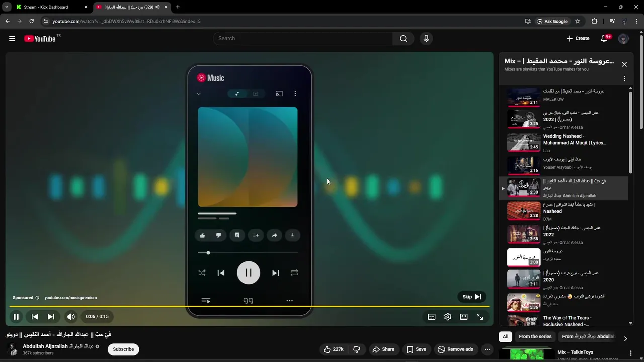Select the From the series chip
The width and height of the screenshot is (644, 362).
click(535, 337)
